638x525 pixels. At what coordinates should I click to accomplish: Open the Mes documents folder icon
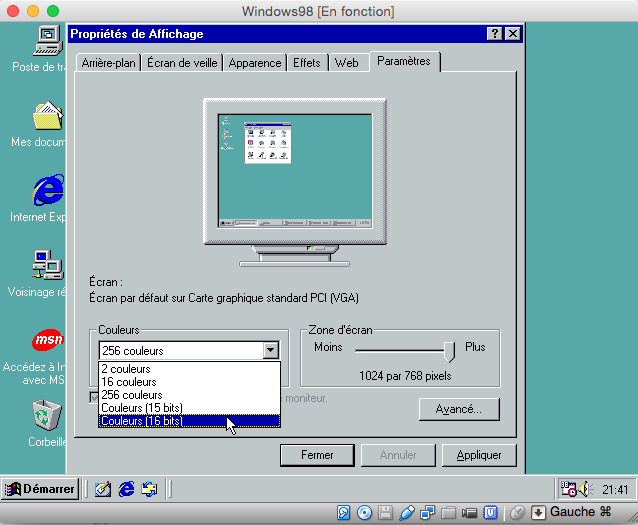coord(48,116)
